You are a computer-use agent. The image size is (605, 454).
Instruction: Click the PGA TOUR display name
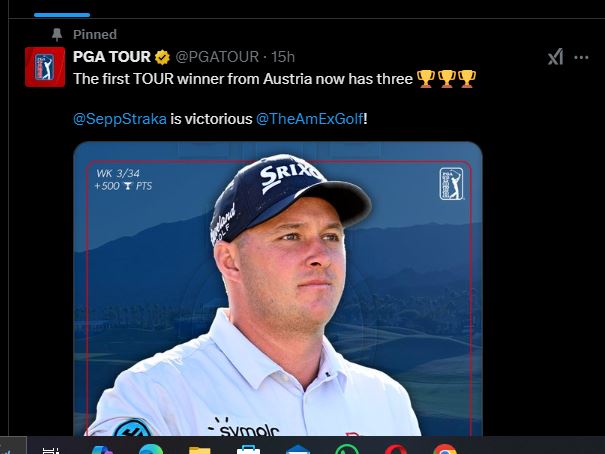(112, 57)
